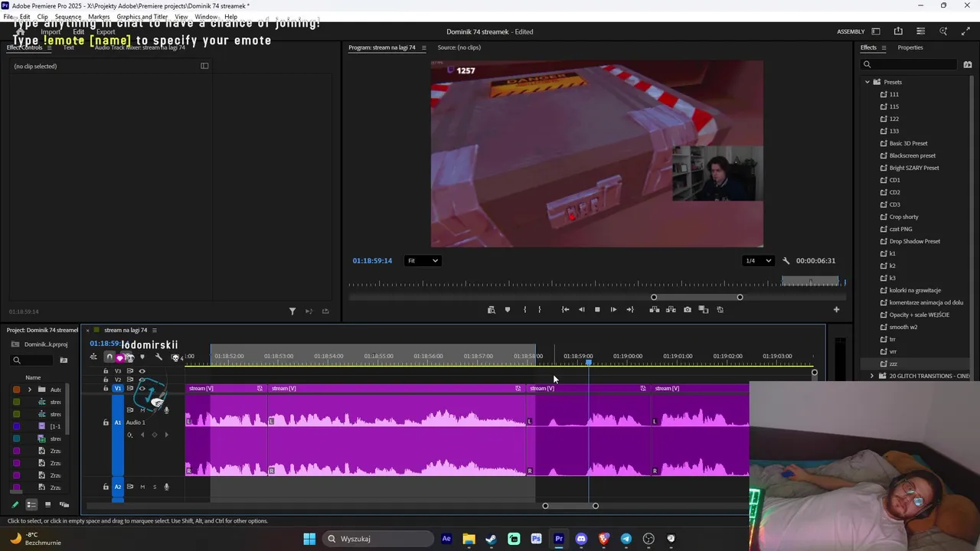Toggle Snap in timeline
Screen dimensions: 980x551
click(x=109, y=357)
